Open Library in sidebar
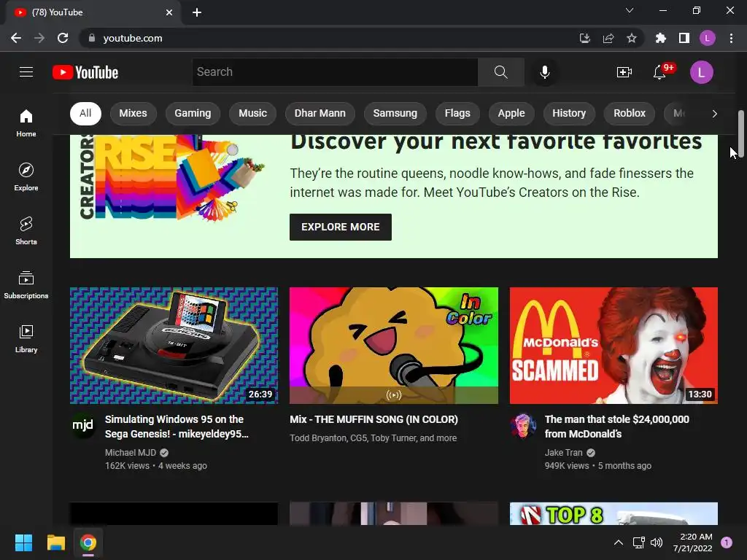The width and height of the screenshot is (747, 560). click(26, 338)
